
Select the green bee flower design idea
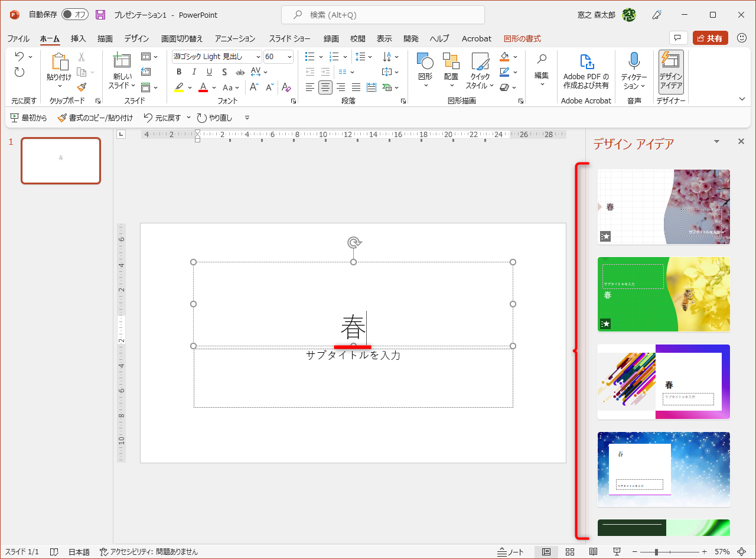point(664,294)
